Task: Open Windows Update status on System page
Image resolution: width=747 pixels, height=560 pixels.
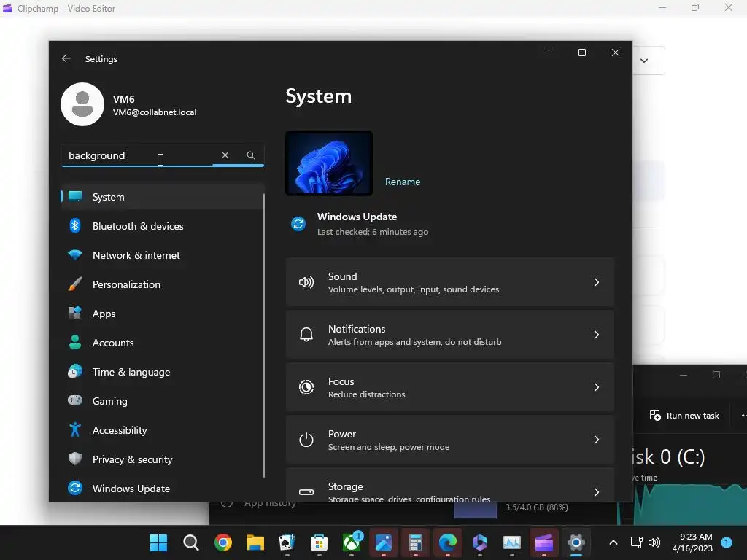Action: 360,224
